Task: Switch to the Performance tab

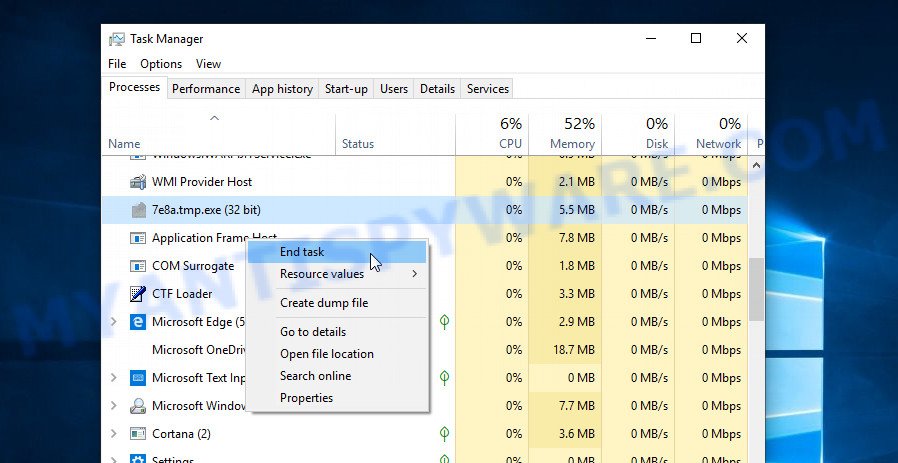Action: point(206,89)
